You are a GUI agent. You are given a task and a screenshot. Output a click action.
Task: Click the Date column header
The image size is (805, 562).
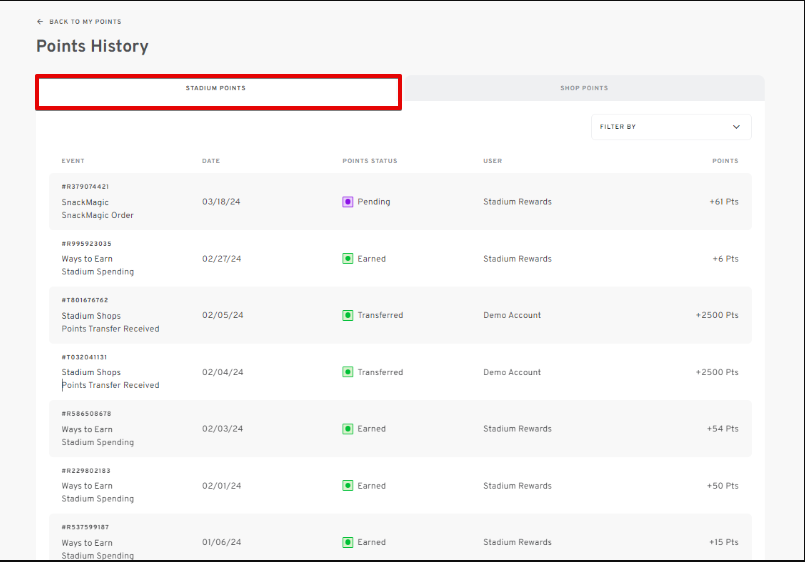(211, 161)
